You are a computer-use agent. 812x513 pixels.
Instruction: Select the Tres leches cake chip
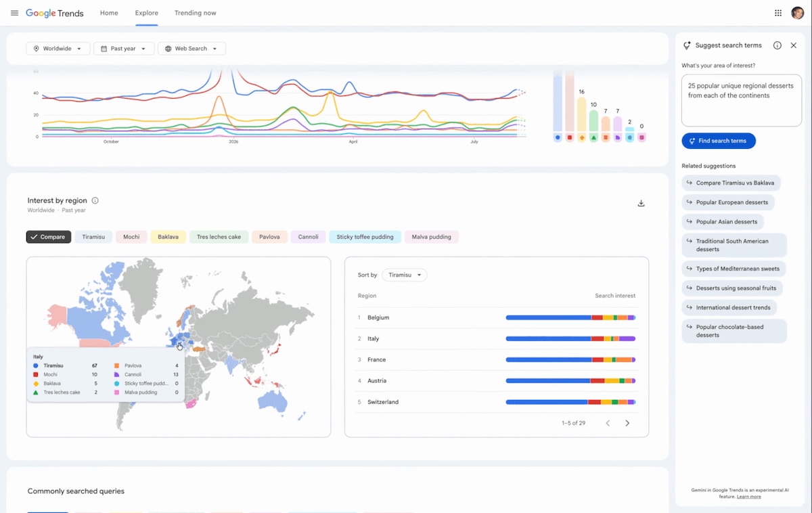[219, 237]
